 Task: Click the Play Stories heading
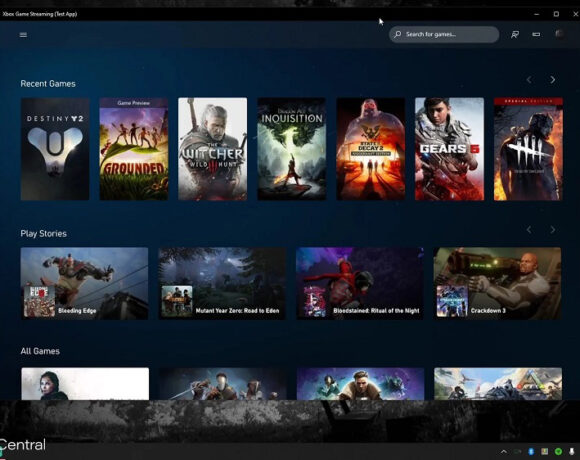pos(44,234)
